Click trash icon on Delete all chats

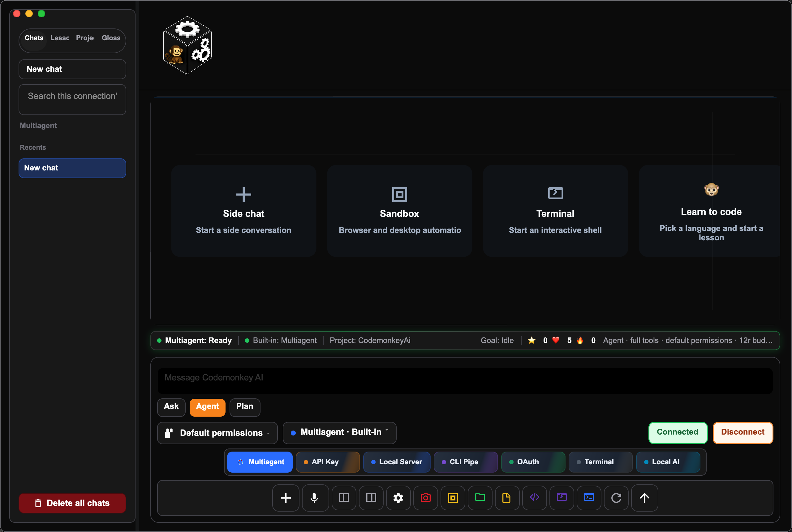[38, 503]
